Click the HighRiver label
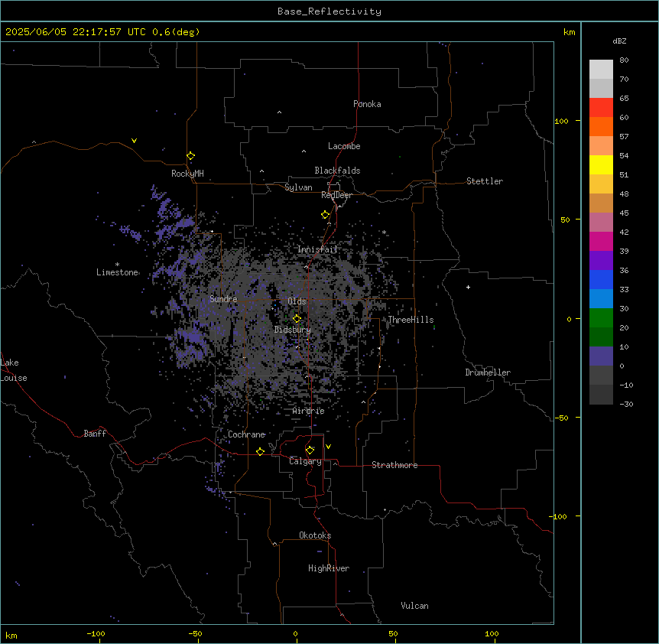The height and width of the screenshot is (644, 659). pyautogui.click(x=329, y=568)
